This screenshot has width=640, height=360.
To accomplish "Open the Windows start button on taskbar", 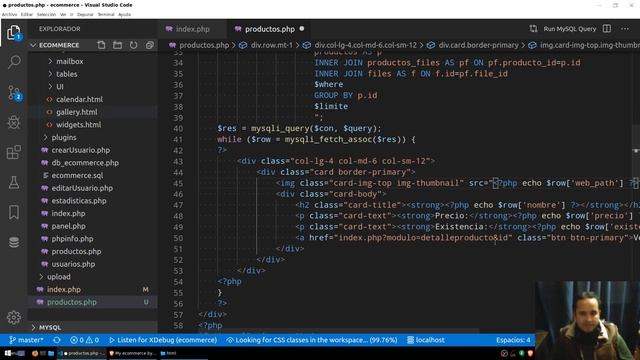I will pos(8,353).
